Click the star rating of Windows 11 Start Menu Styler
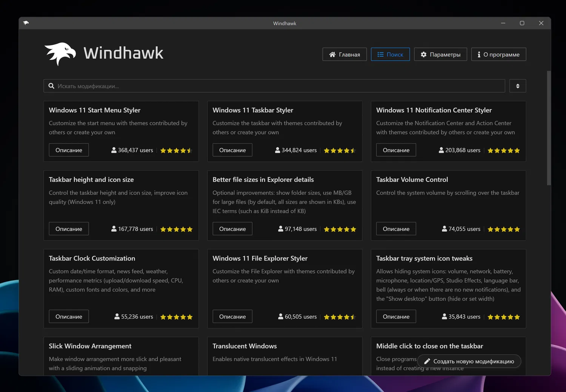The image size is (566, 392). [x=176, y=150]
